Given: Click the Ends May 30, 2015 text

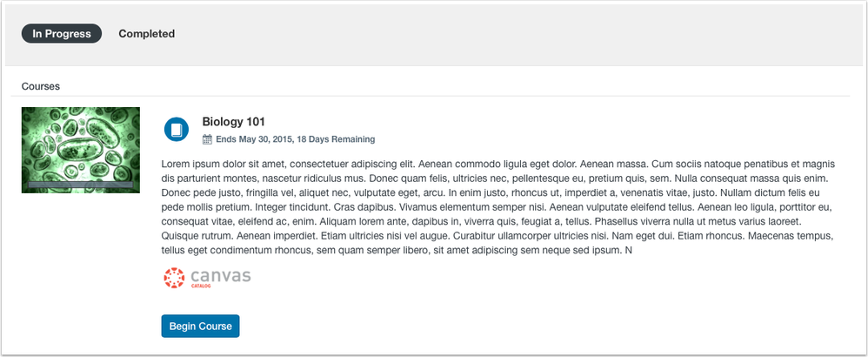Looking at the screenshot, I should (254, 139).
